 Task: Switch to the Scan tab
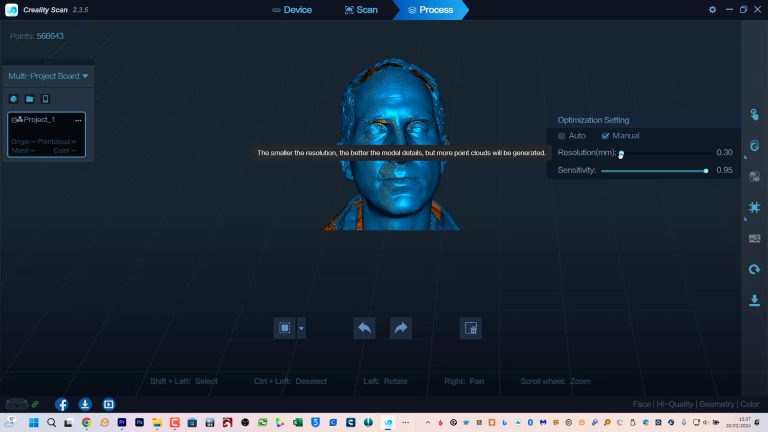tap(361, 10)
